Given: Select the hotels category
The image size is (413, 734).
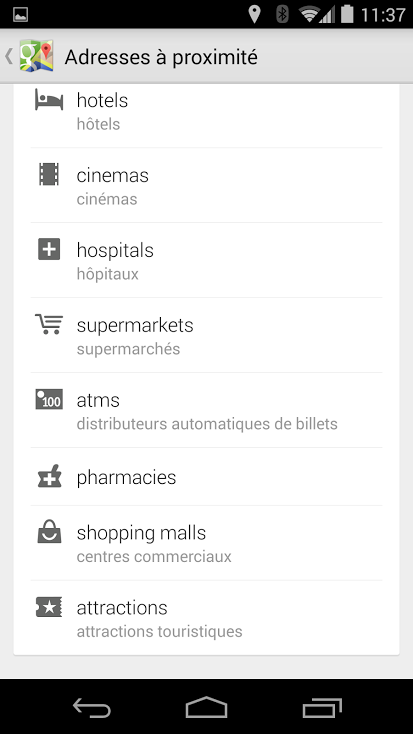Looking at the screenshot, I should point(206,111).
